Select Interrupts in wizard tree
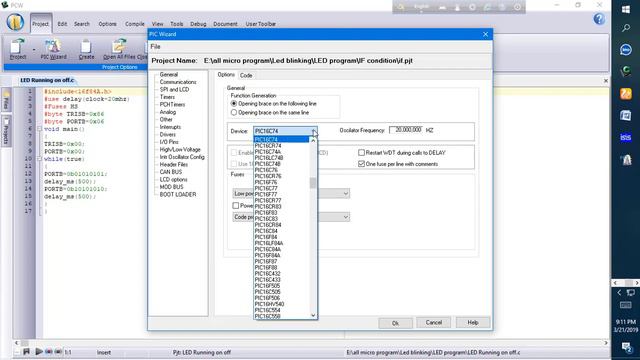This screenshot has height=360, width=640. coord(170,127)
